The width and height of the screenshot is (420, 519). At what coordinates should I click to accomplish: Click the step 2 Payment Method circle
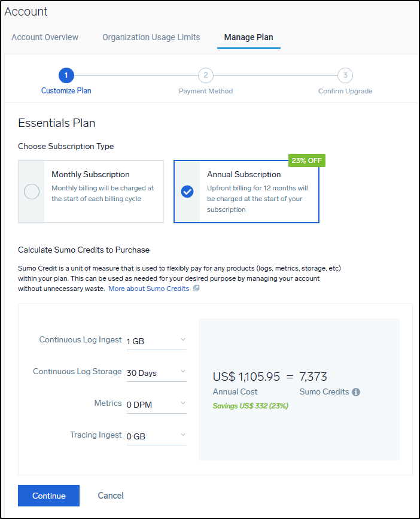click(206, 75)
